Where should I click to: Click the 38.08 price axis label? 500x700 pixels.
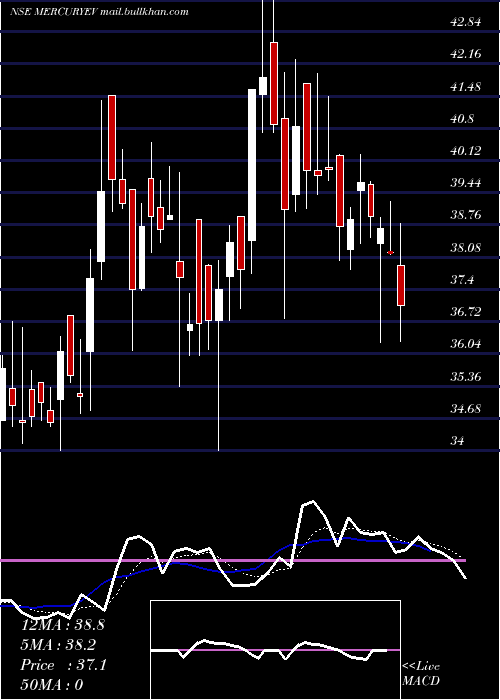[466, 248]
